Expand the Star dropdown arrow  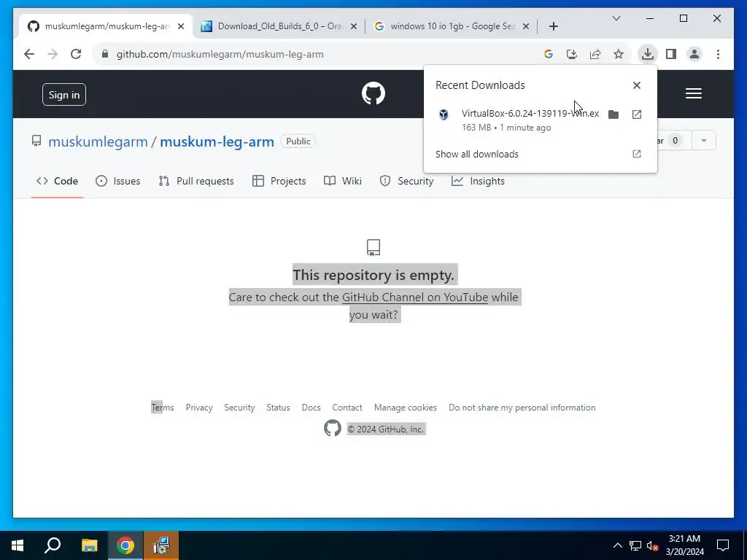click(x=704, y=141)
